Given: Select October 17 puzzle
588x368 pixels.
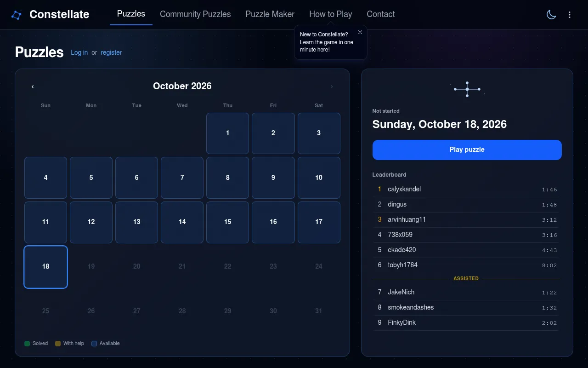Looking at the screenshot, I should (x=319, y=222).
